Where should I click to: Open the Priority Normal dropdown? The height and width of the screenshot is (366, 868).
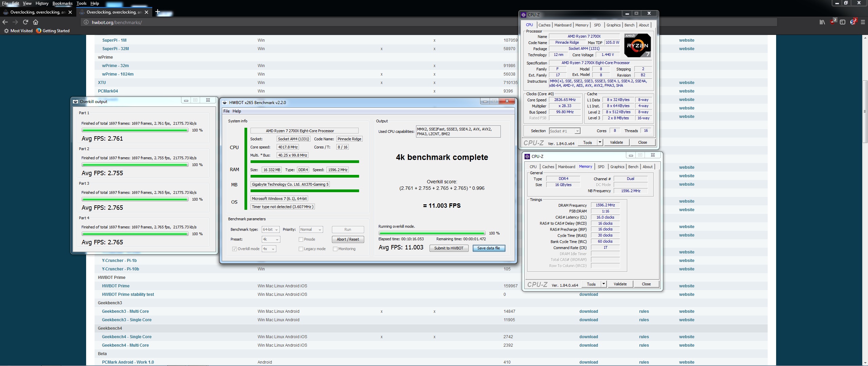[x=311, y=229]
